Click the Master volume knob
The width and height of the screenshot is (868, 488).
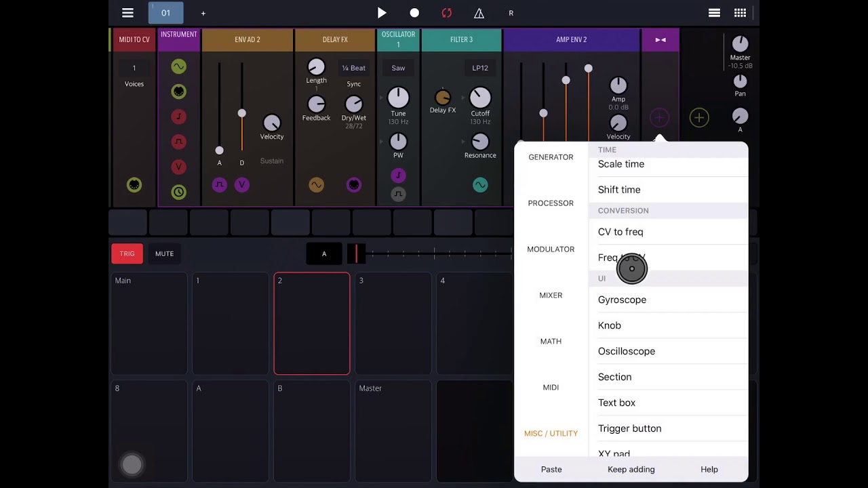click(x=740, y=44)
